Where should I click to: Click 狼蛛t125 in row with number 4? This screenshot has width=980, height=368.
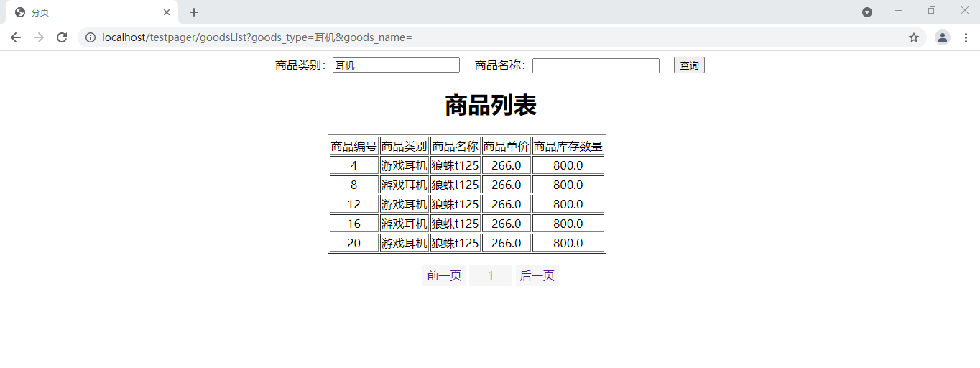click(x=456, y=165)
